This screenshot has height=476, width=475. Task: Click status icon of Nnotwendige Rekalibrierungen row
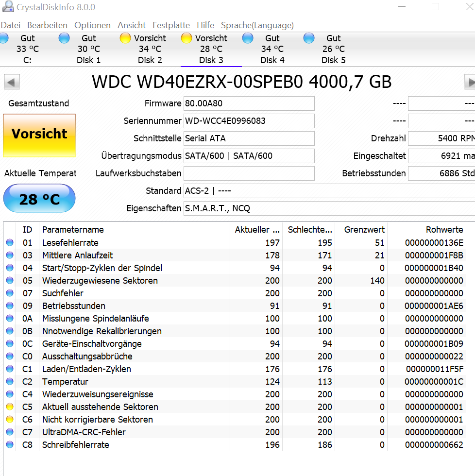point(10,331)
